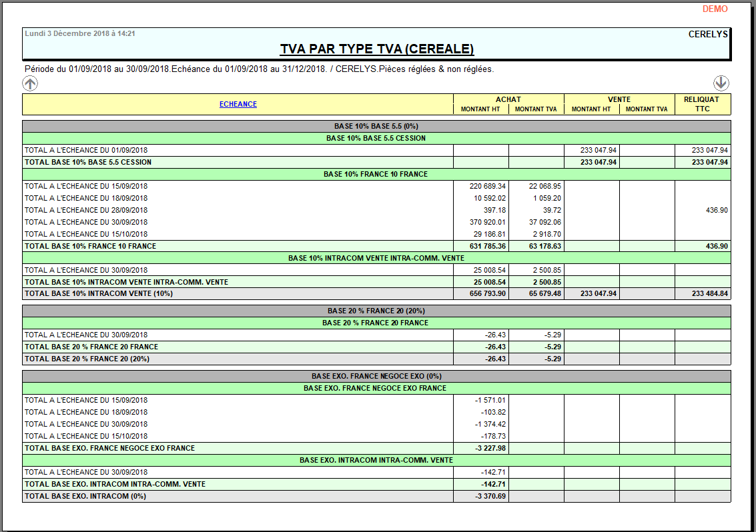The height and width of the screenshot is (532, 756).
Task: Open the ECHEANCE column link
Action: [238, 104]
